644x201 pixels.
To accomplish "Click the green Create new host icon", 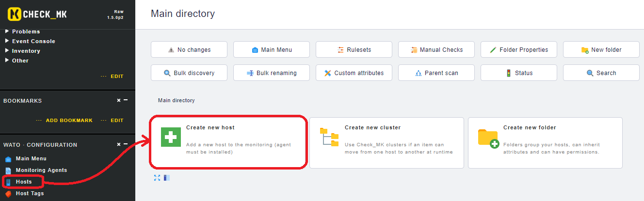I will pyautogui.click(x=171, y=137).
